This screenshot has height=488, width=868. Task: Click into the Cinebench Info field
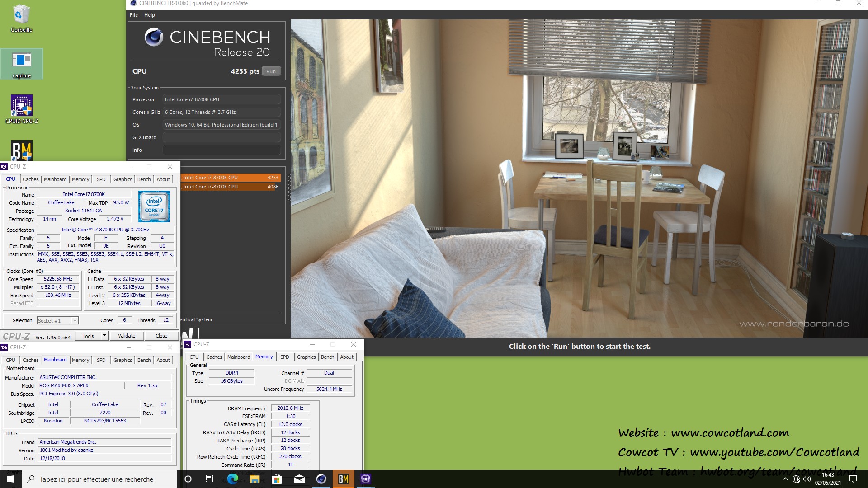pyautogui.click(x=222, y=150)
